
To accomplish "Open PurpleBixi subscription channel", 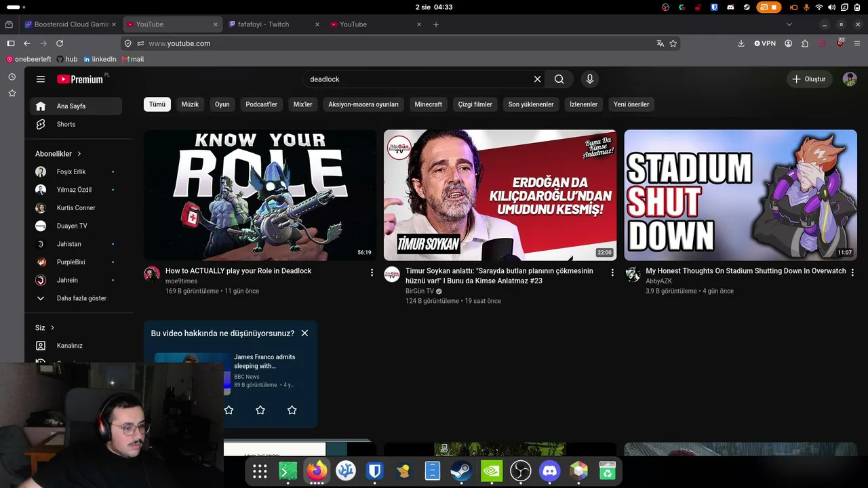I will (x=76, y=262).
